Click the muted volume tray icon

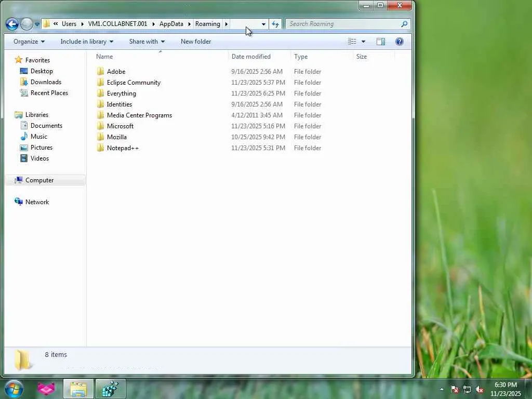click(x=480, y=389)
